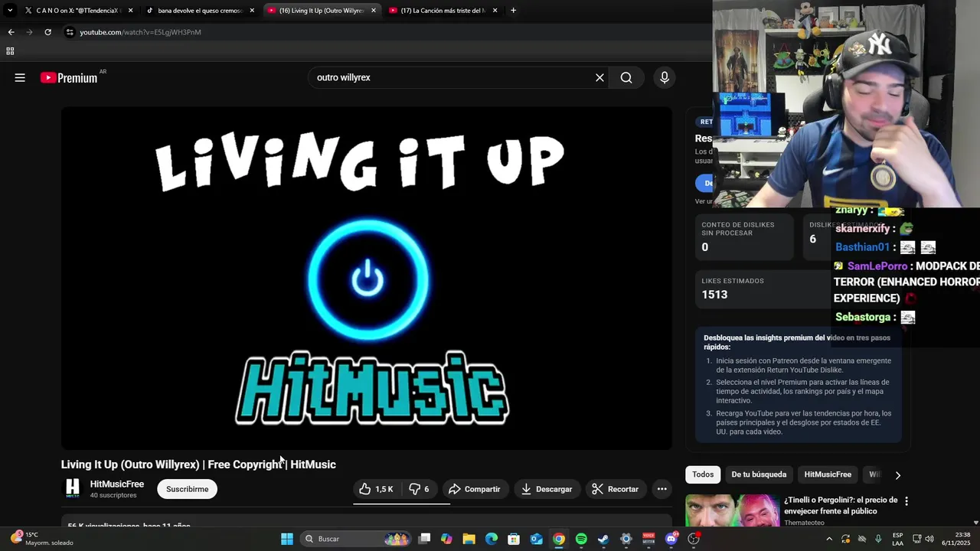Reload the current page
The height and width of the screenshot is (551, 980).
47,32
